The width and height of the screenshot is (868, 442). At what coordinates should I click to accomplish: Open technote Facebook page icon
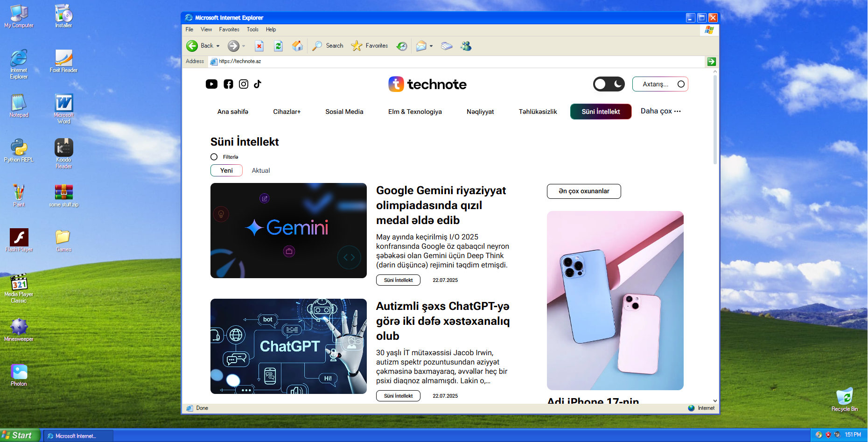(x=228, y=84)
